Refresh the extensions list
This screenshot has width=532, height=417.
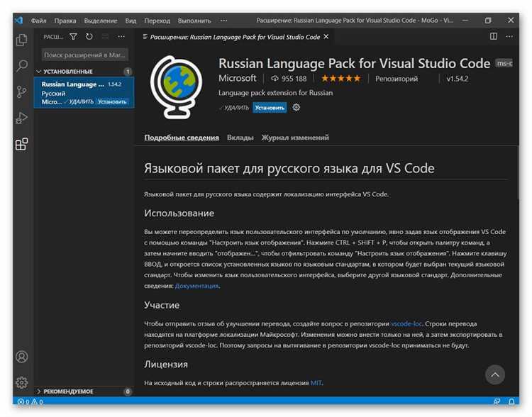click(89, 36)
